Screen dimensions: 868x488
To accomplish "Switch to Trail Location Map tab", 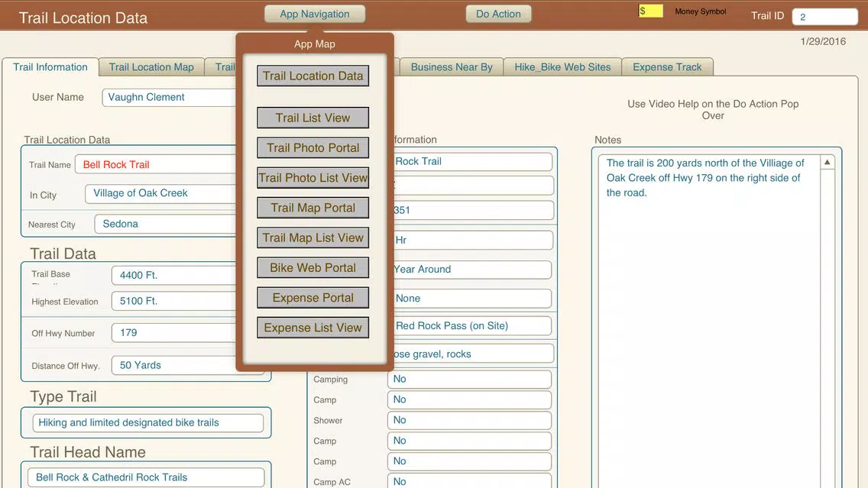I will click(x=151, y=67).
